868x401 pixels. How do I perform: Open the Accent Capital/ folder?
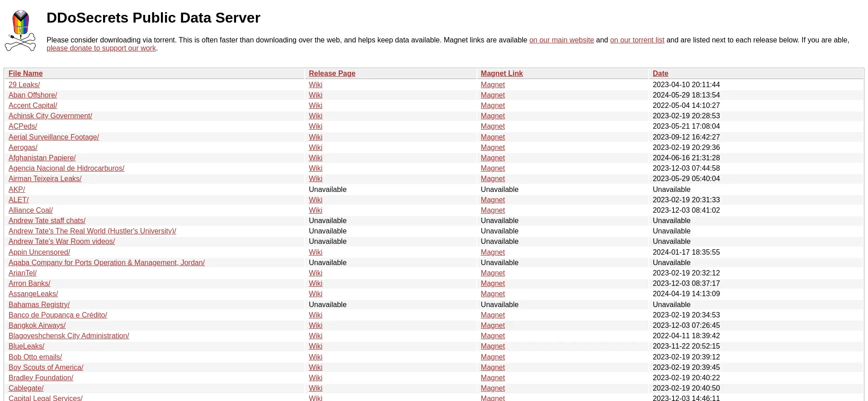(x=33, y=105)
